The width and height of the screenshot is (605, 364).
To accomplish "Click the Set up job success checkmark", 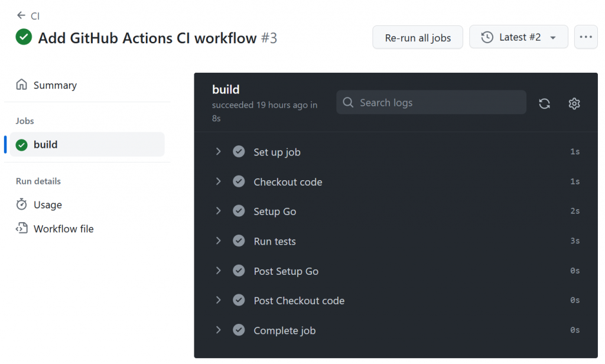I will 239,152.
